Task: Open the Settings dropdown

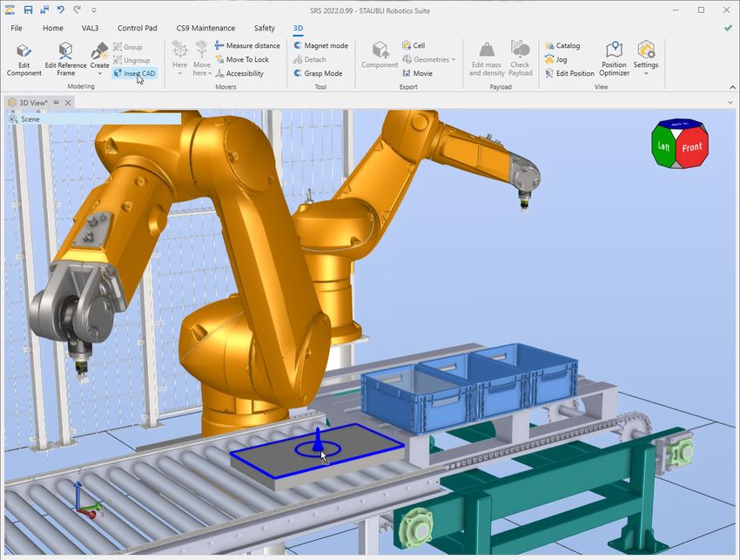Action: pyautogui.click(x=646, y=59)
